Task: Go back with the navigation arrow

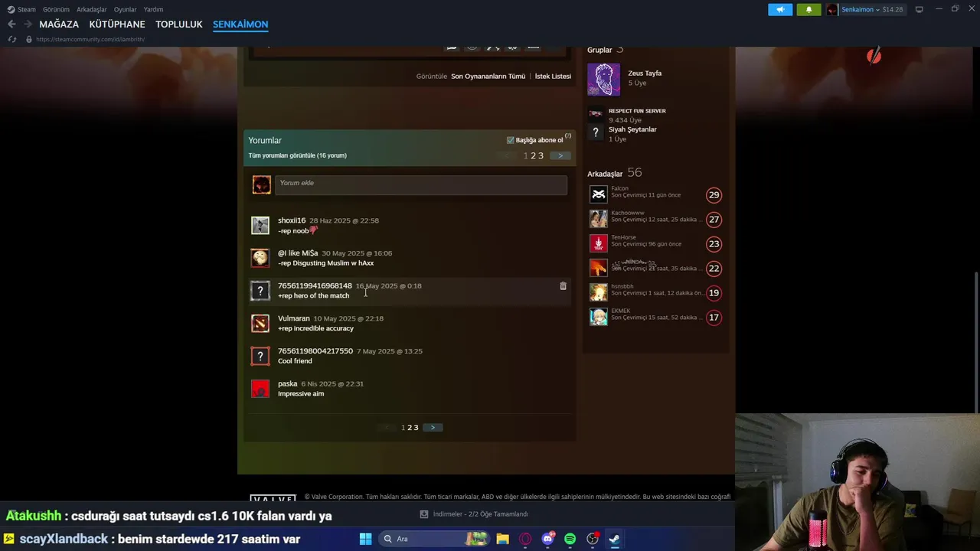Action: [x=11, y=24]
